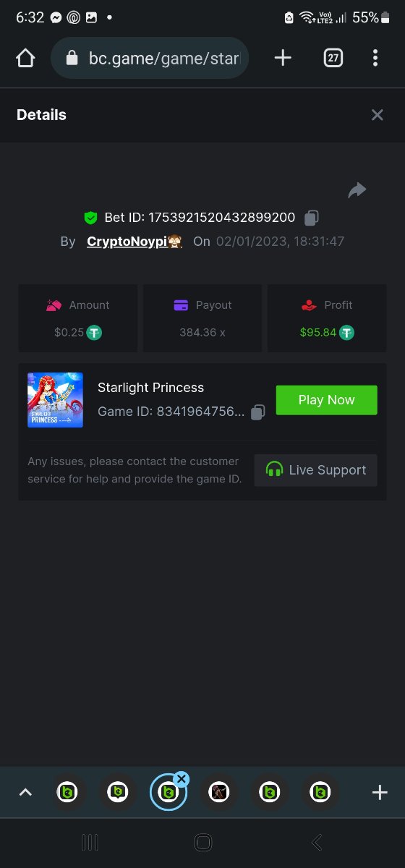
Task: Switch to the dark character tab icon
Action: click(219, 793)
